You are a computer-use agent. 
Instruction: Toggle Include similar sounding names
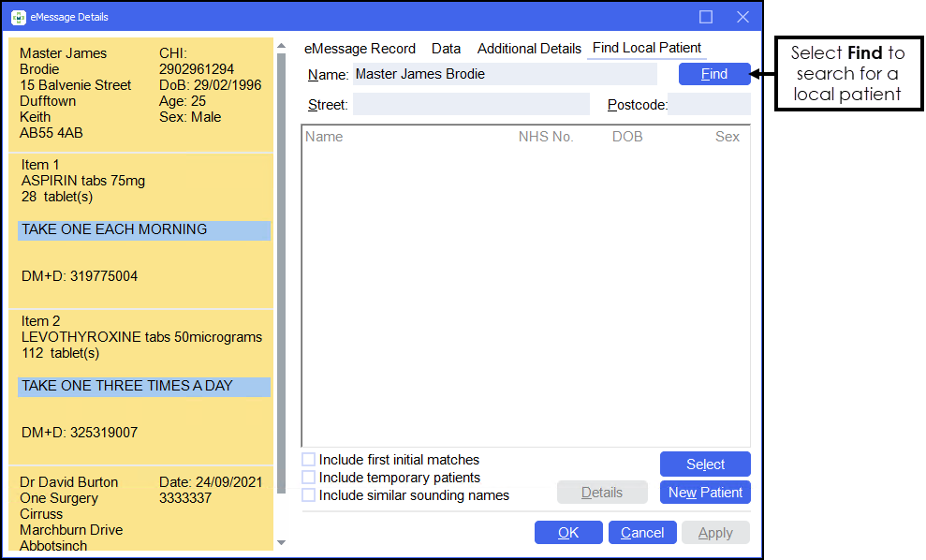click(309, 495)
